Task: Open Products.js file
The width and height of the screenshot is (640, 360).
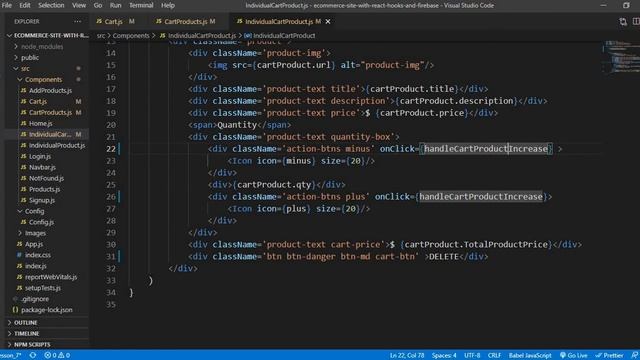Action: 44,189
